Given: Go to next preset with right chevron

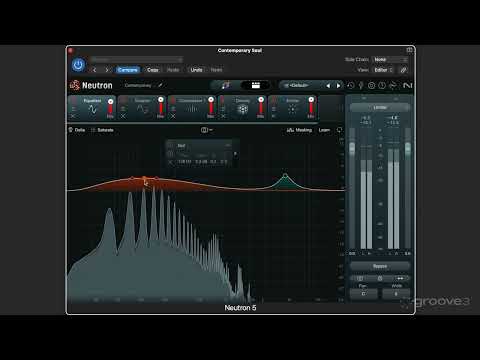Looking at the screenshot, I should point(107,70).
